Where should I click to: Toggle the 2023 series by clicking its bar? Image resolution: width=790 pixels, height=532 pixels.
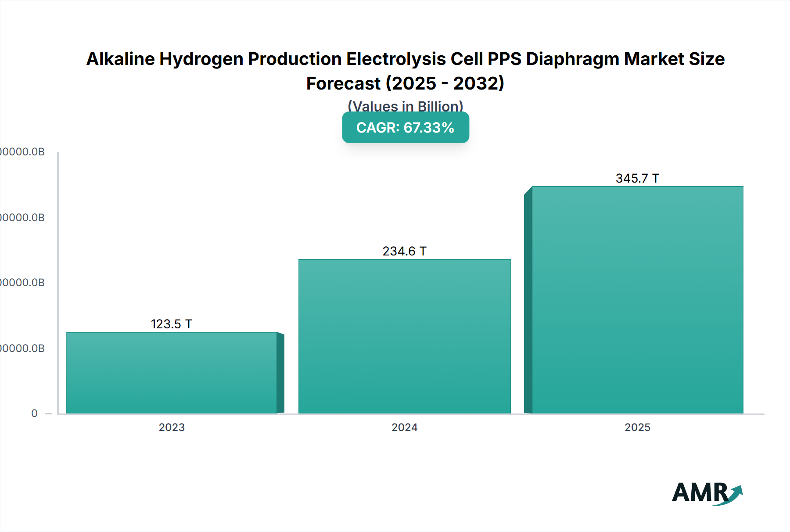(x=171, y=373)
